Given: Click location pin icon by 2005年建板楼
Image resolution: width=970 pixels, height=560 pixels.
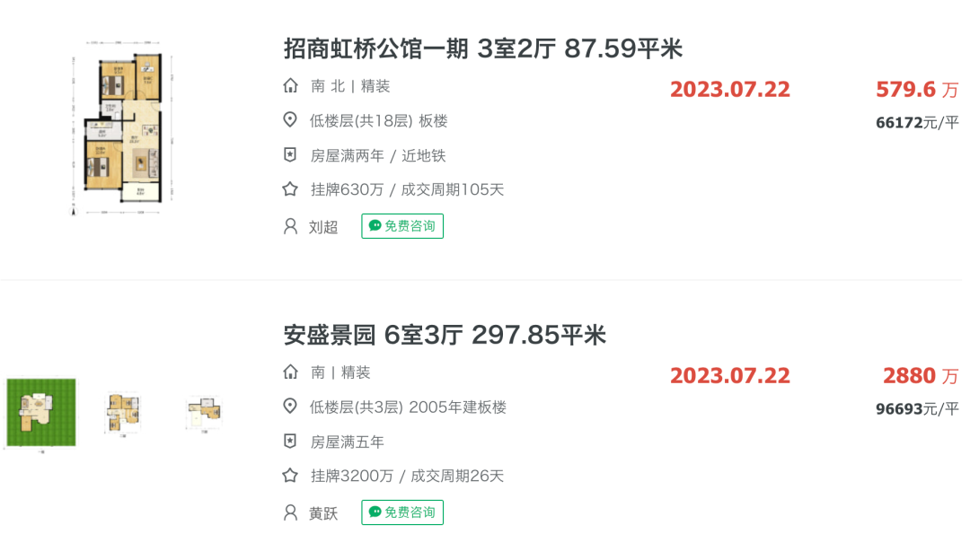Looking at the screenshot, I should click(289, 407).
